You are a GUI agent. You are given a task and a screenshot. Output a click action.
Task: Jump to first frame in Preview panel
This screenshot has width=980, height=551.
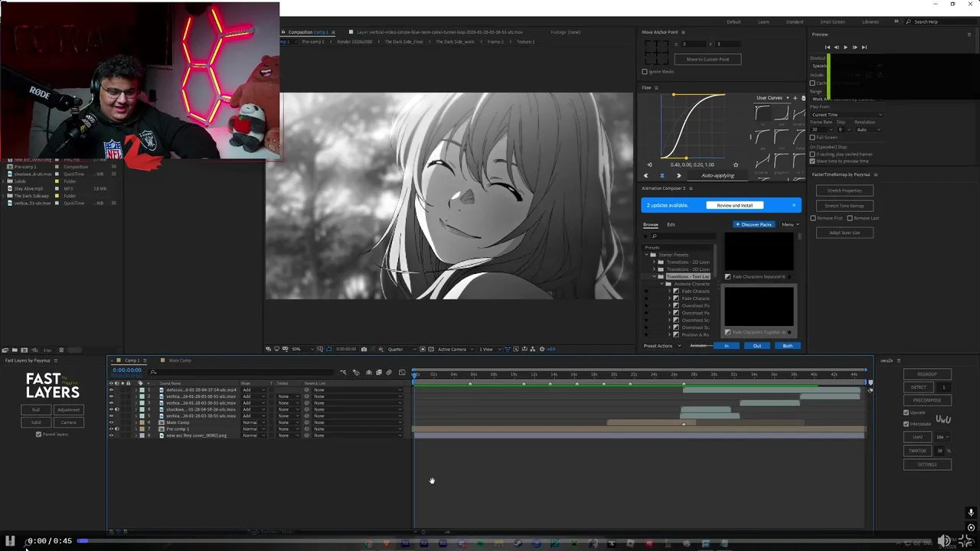click(827, 47)
